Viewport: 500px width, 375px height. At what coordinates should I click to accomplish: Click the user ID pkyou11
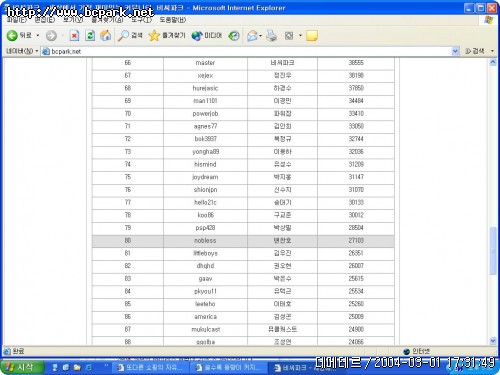click(205, 291)
